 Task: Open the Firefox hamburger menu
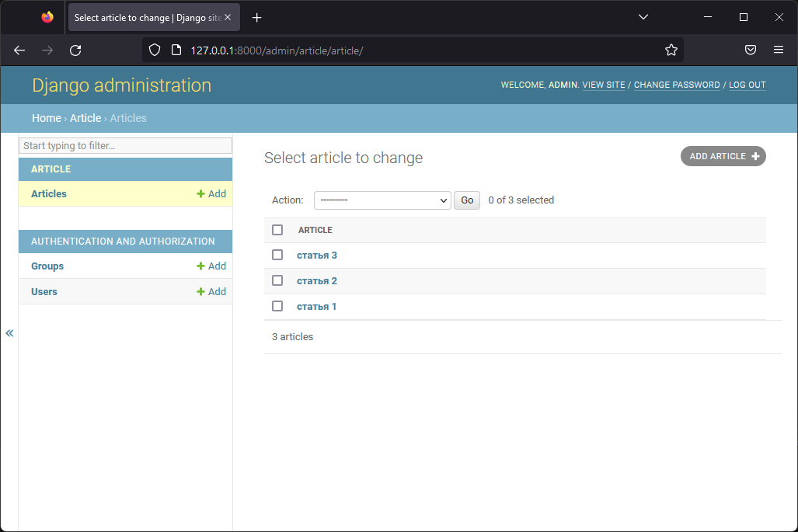[779, 50]
